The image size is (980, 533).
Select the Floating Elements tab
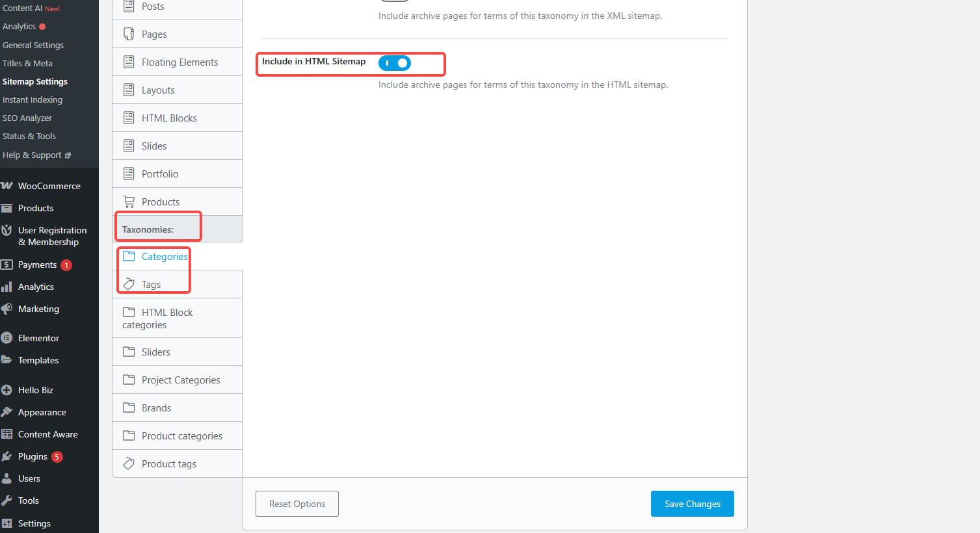coord(179,62)
